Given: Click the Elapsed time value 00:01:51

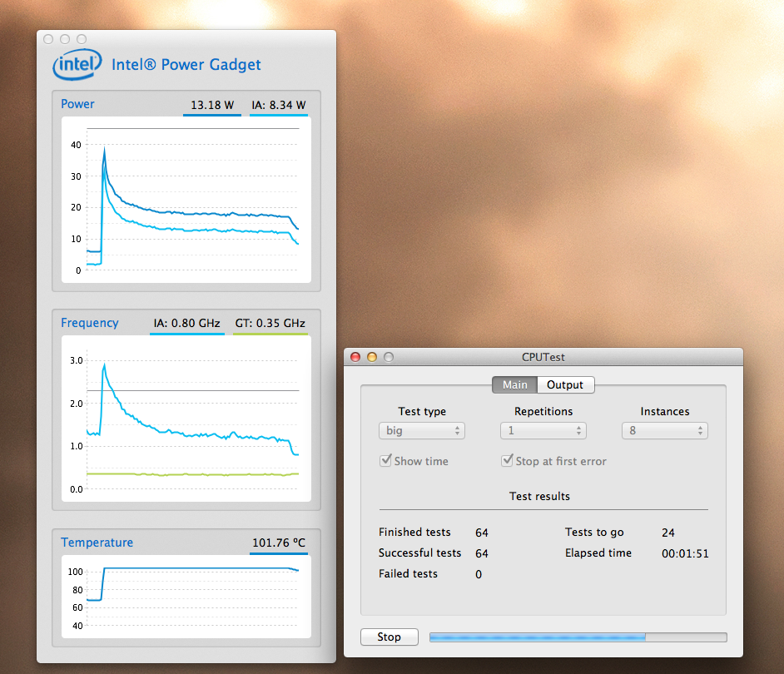Looking at the screenshot, I should pos(685,553).
